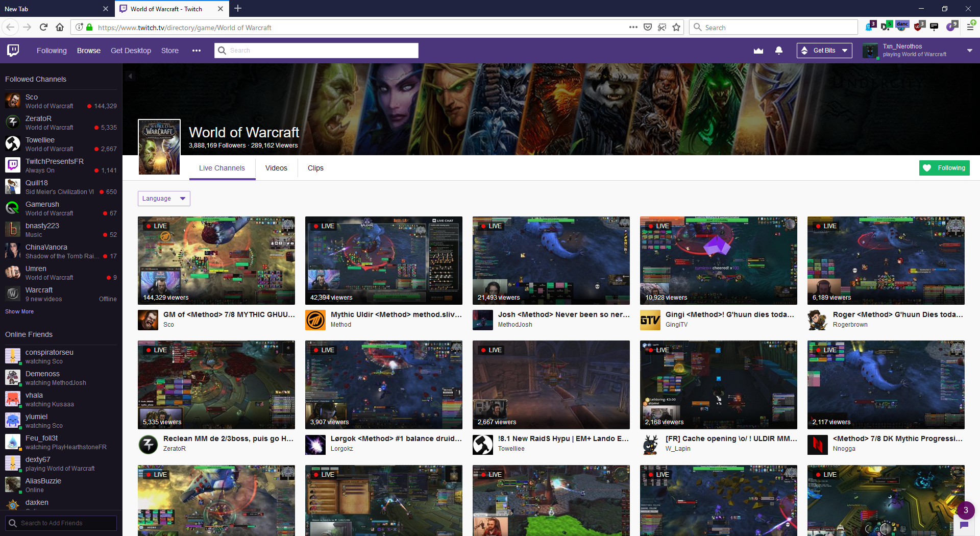This screenshot has height=536, width=980.
Task: Toggle the Following heart button
Action: pyautogui.click(x=944, y=168)
